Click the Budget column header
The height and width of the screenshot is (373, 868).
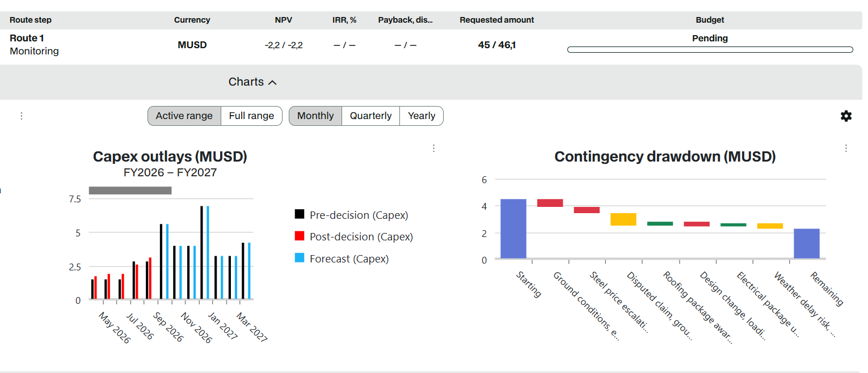pyautogui.click(x=710, y=20)
